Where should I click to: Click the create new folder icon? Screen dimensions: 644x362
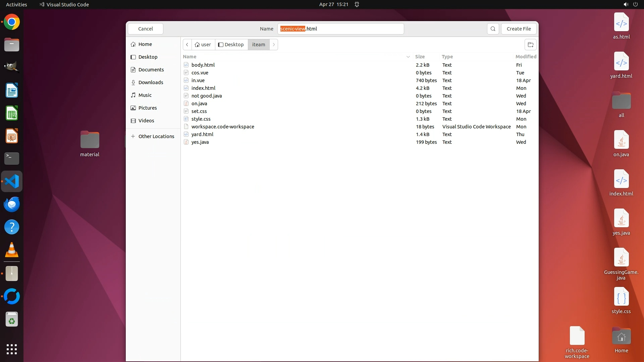[x=530, y=45]
